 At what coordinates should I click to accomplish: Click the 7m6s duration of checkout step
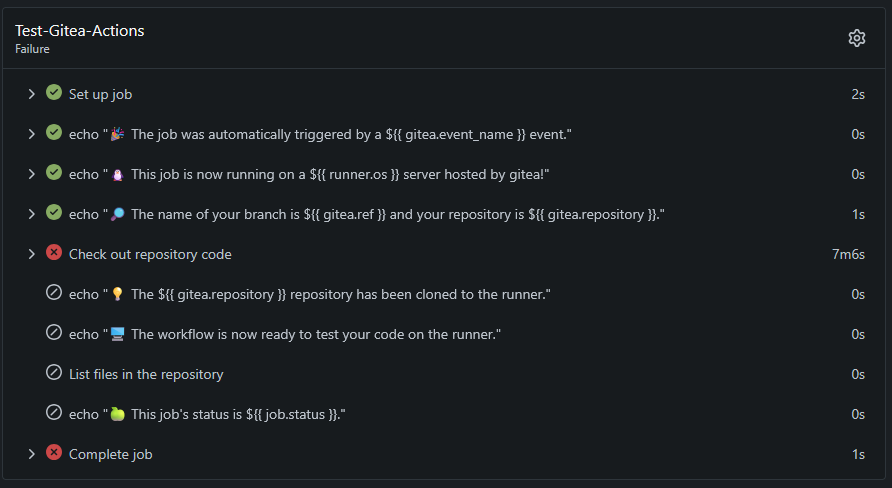(x=848, y=254)
